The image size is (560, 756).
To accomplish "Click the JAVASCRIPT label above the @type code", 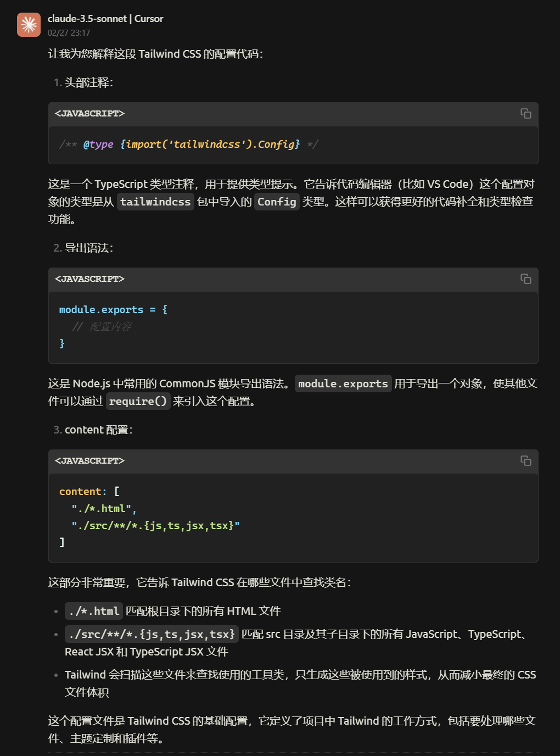I will coord(89,114).
